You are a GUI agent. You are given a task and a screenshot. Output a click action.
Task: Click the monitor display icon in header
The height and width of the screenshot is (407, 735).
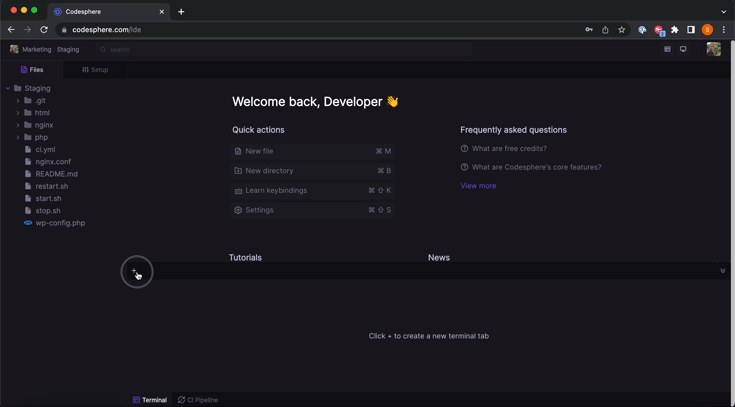tap(683, 49)
